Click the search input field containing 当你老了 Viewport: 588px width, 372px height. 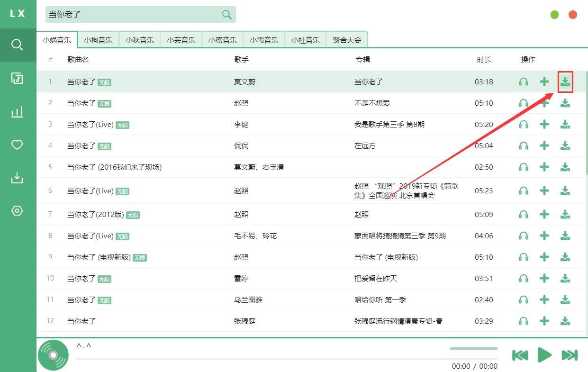click(133, 15)
